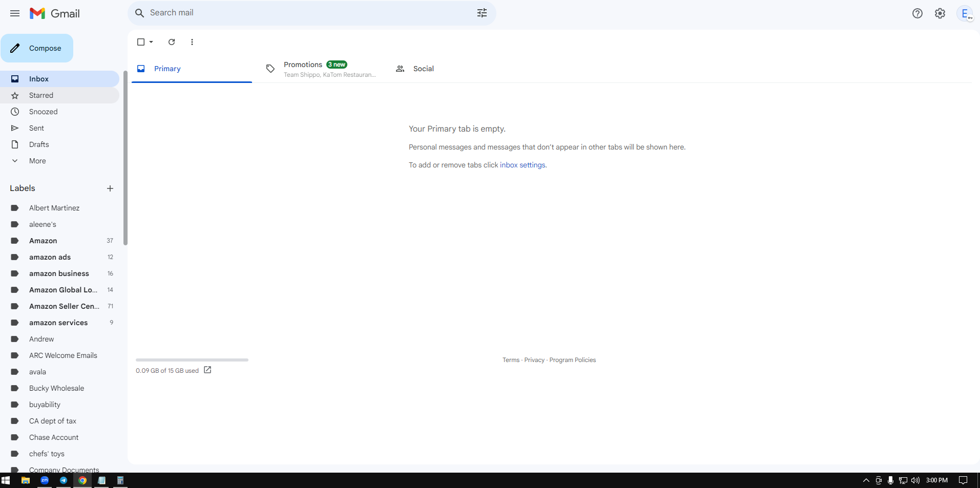Click the search mail input field

(x=310, y=13)
